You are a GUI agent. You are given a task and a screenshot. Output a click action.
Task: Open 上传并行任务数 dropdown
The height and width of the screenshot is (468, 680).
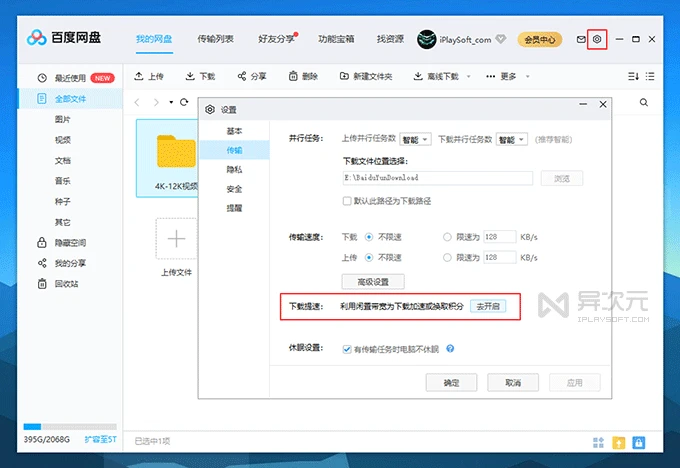tap(415, 139)
